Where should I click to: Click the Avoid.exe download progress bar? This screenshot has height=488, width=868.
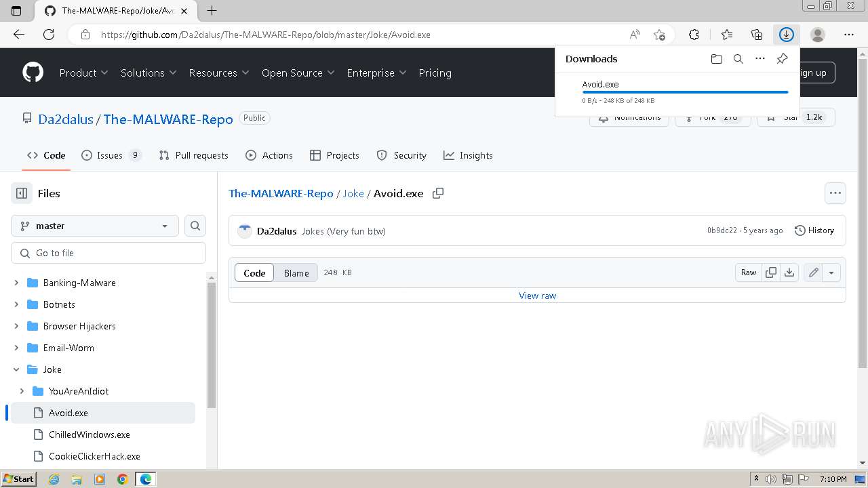tap(685, 92)
